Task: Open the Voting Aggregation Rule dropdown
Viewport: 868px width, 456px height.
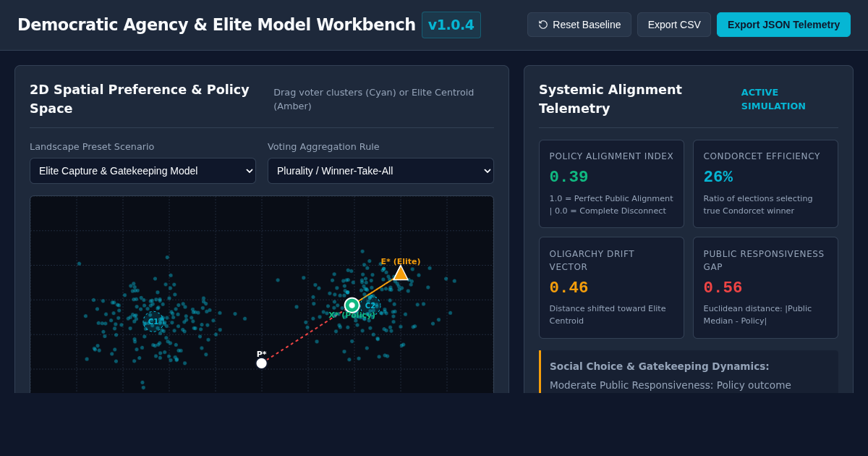Action: click(x=380, y=171)
